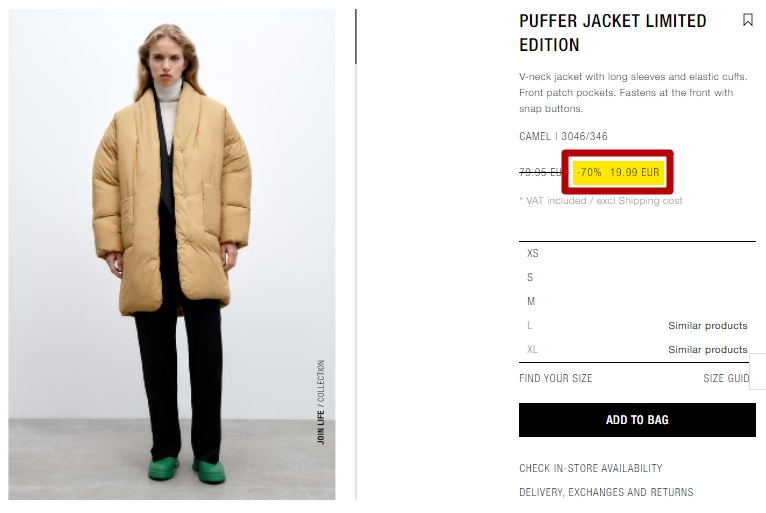Select size M
This screenshot has width=766, height=513.
click(637, 301)
